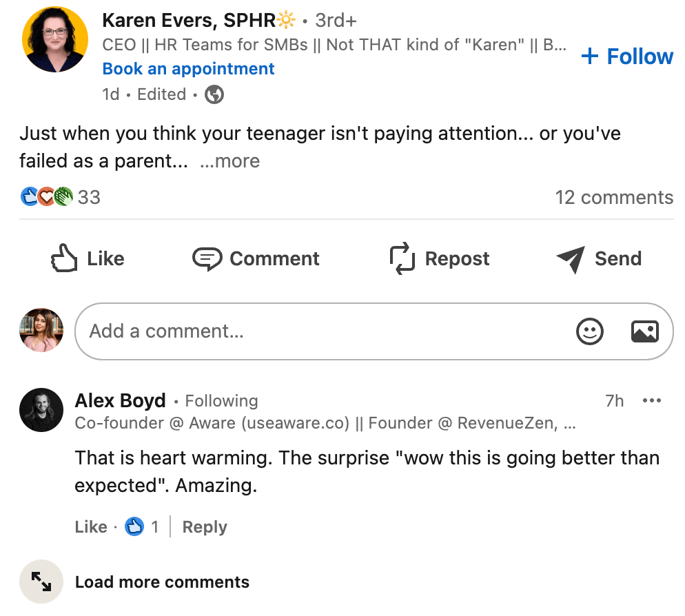The width and height of the screenshot is (685, 616).
Task: Click Follow to follow Karen Evers
Action: point(626,57)
